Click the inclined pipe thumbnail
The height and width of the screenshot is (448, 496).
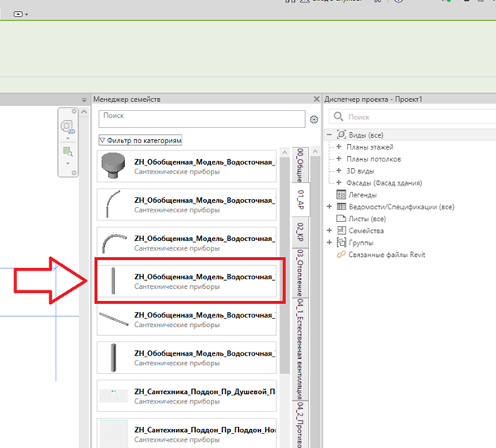(114, 318)
